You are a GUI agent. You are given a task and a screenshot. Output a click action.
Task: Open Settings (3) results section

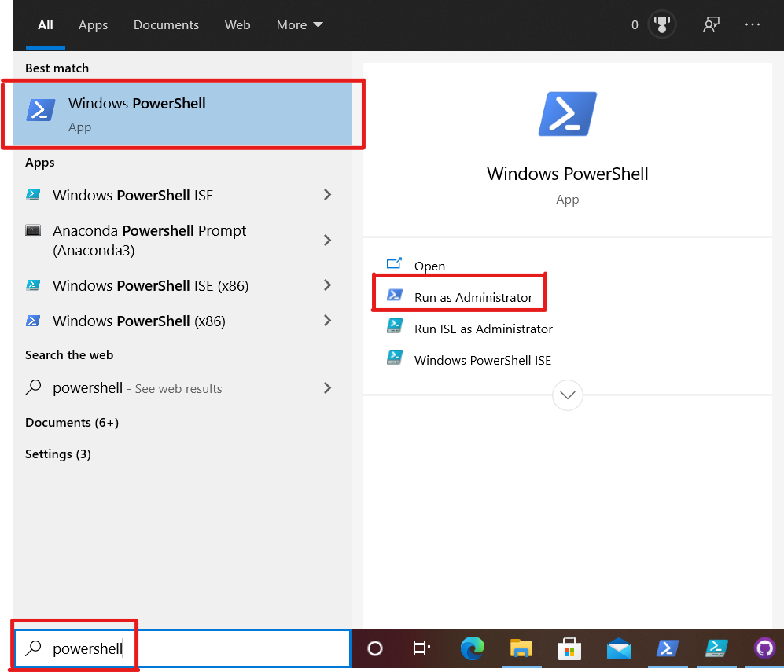click(58, 454)
